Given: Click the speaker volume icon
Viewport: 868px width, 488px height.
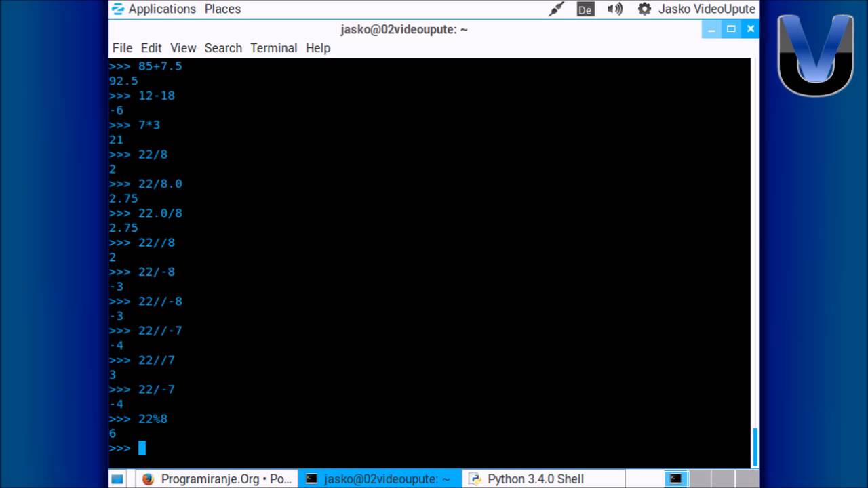Looking at the screenshot, I should [x=615, y=9].
